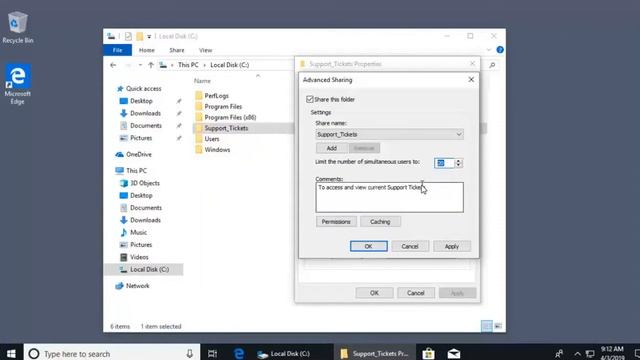
Task: Click the search magnifier in File Explorer
Action: point(492,65)
